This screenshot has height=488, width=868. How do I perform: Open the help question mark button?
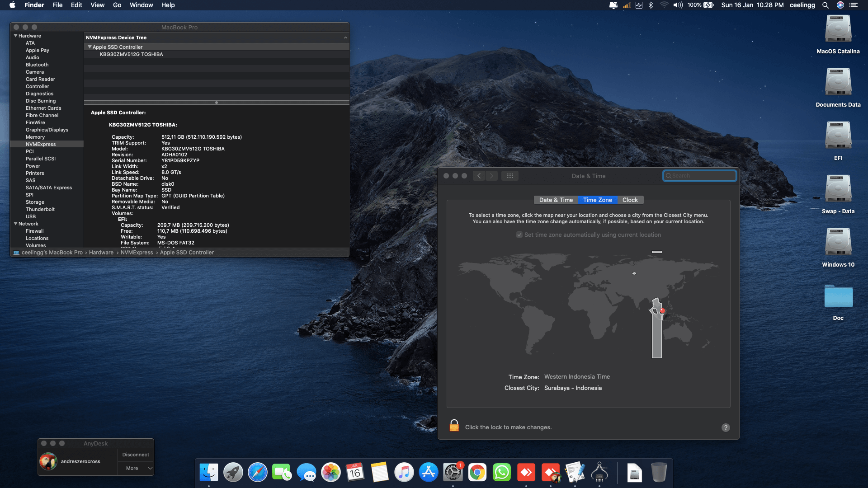pos(725,427)
